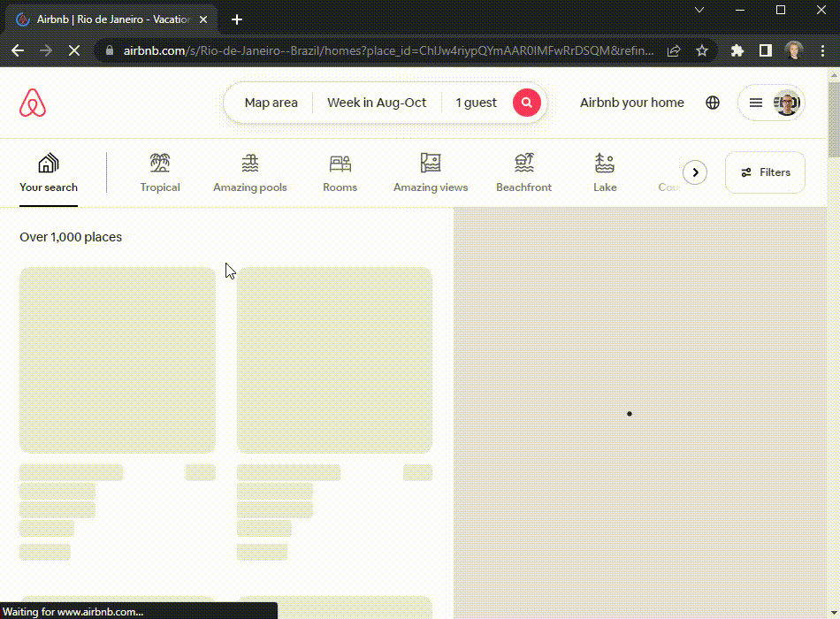Viewport: 840px width, 619px height.
Task: Select the Amazing pools category
Action: click(x=250, y=173)
